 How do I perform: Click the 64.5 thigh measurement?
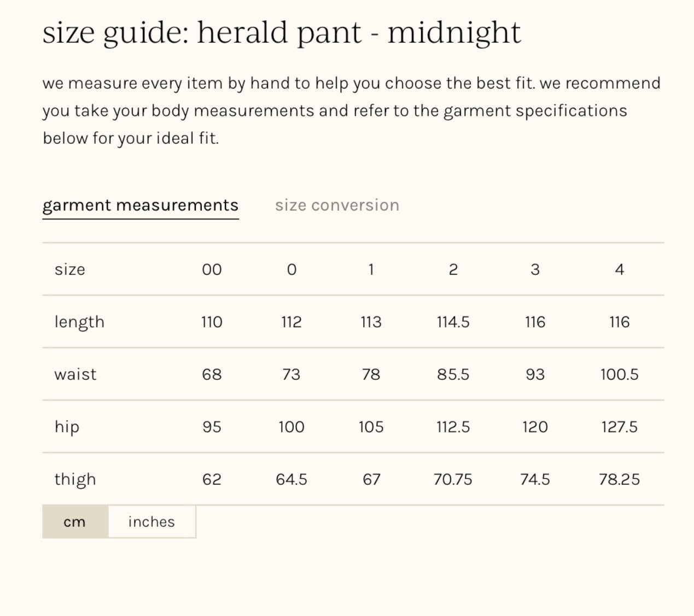[291, 479]
